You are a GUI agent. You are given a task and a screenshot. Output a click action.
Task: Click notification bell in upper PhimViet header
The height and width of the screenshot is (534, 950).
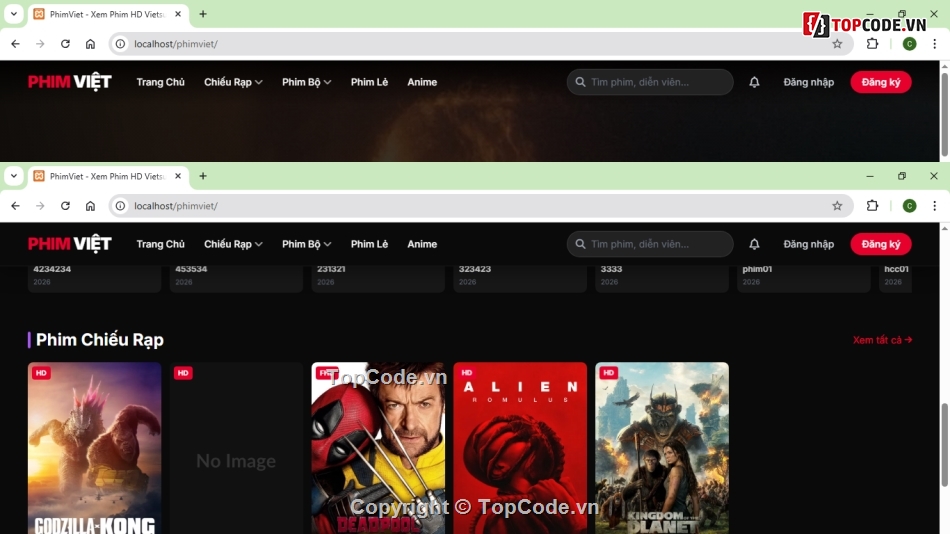[754, 82]
